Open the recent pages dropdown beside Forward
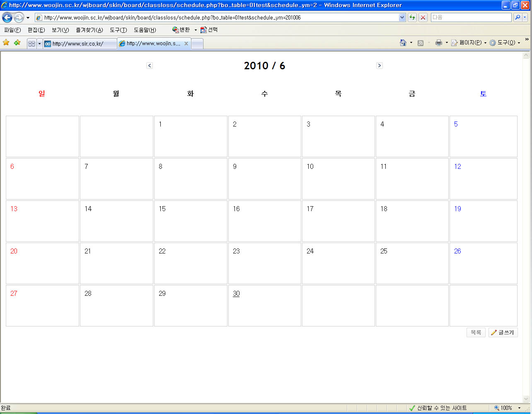The image size is (532, 414). 28,18
